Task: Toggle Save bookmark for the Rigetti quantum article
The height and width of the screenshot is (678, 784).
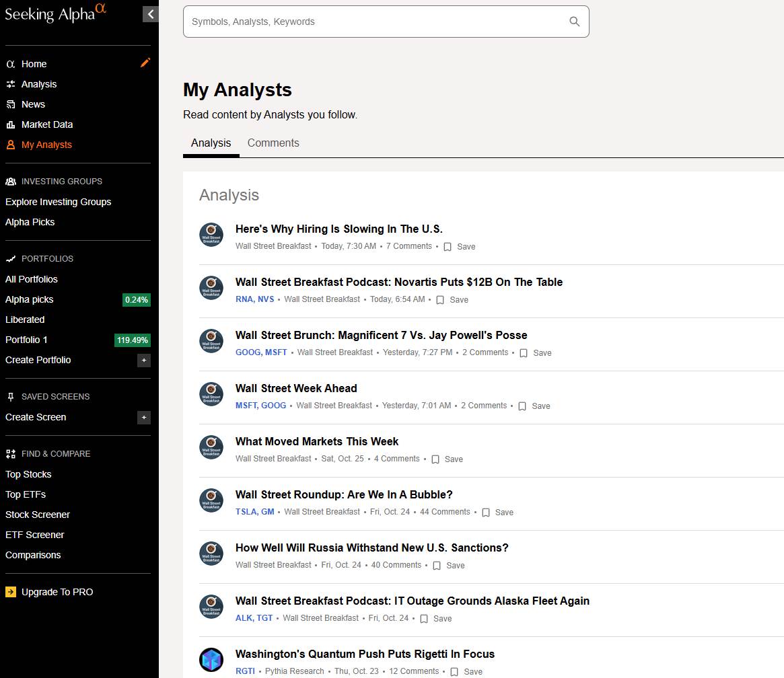Action: pyautogui.click(x=454, y=671)
